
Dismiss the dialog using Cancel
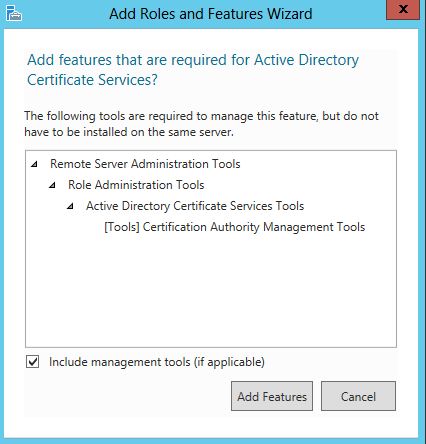click(x=358, y=396)
